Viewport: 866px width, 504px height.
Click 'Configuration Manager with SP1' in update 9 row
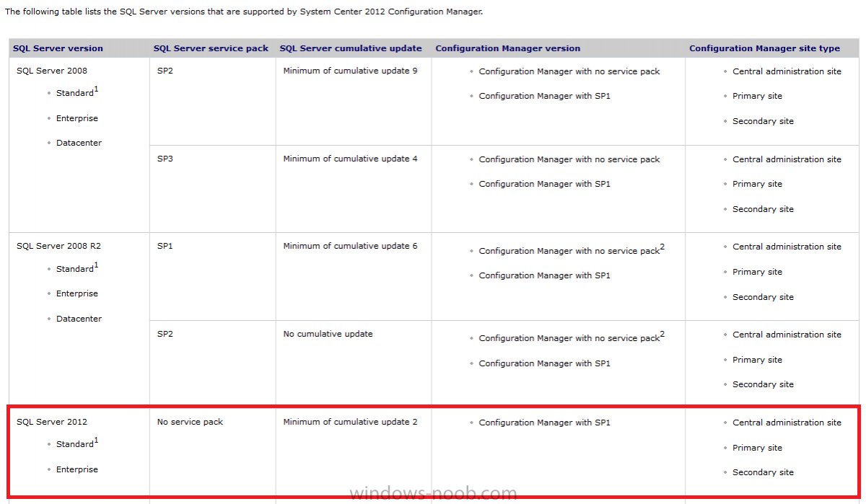point(545,96)
